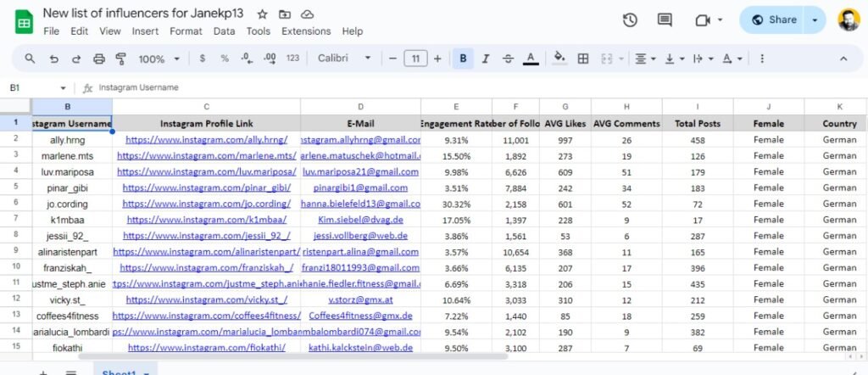Click the Borders grid icon
This screenshot has width=868, height=375.
[583, 59]
